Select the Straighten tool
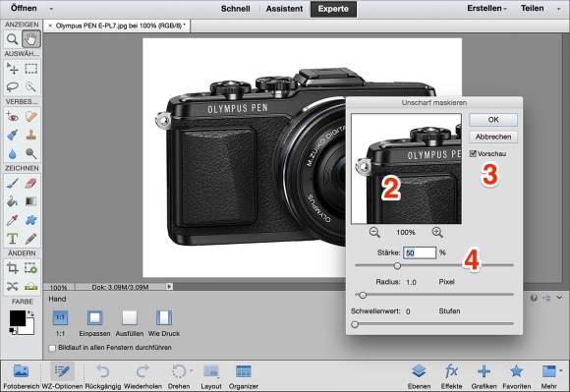This screenshot has width=570, height=392. tap(31, 287)
